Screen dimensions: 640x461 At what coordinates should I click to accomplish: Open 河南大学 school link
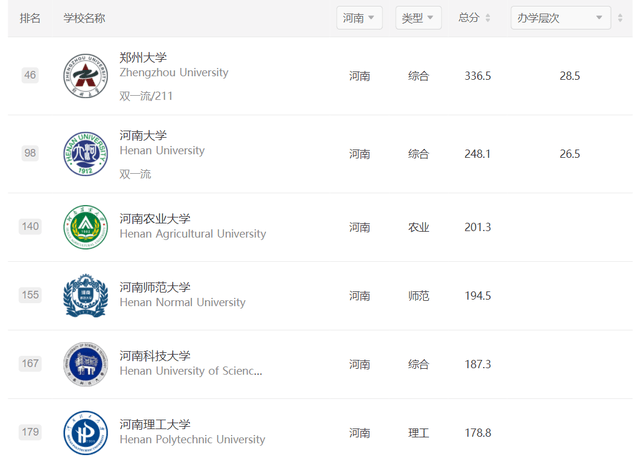click(x=143, y=136)
